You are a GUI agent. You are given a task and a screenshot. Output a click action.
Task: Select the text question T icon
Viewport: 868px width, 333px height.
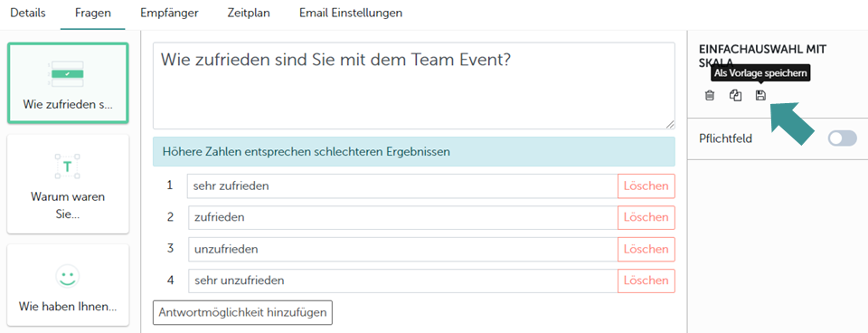(68, 166)
